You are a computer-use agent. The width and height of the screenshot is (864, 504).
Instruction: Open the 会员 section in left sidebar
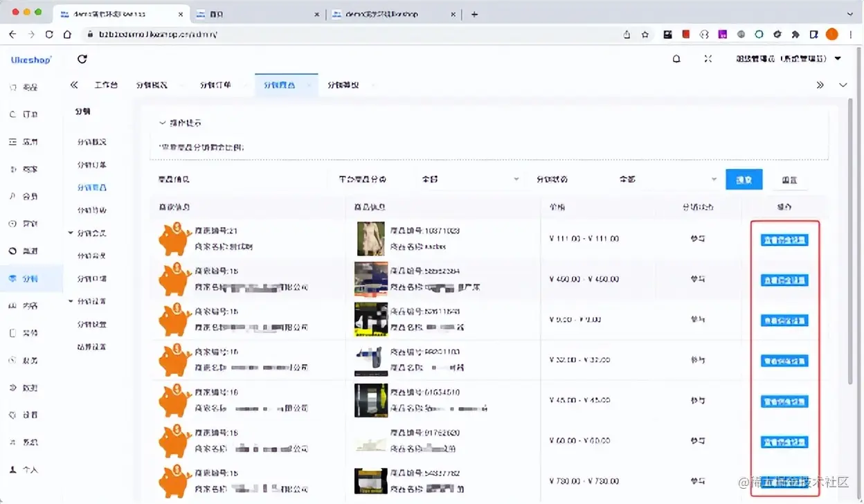pos(24,197)
